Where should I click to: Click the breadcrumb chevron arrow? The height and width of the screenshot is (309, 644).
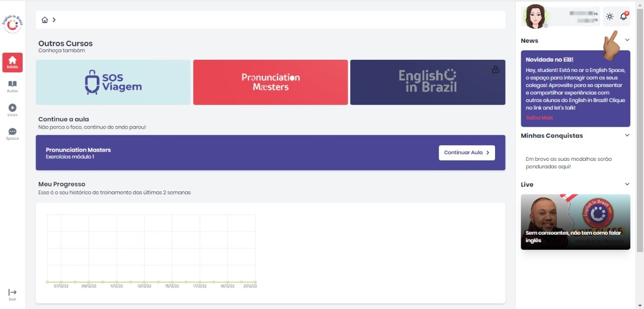(x=54, y=20)
